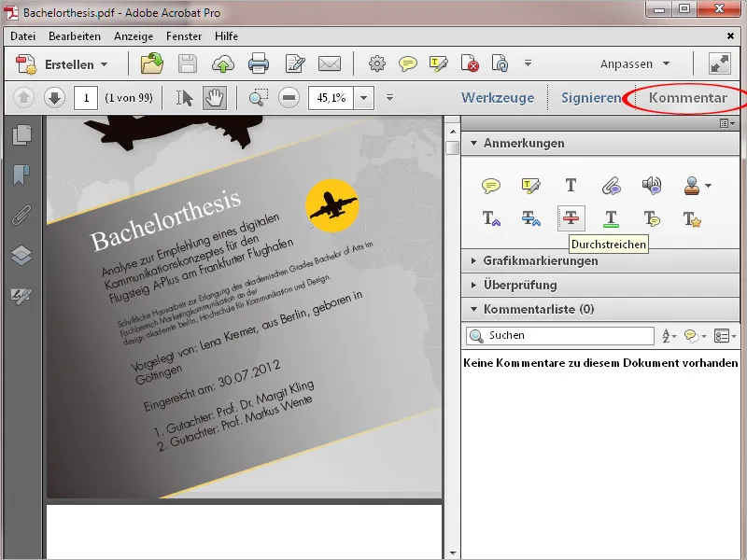Open settings gear icon in toolbar
747x560 pixels.
(377, 63)
